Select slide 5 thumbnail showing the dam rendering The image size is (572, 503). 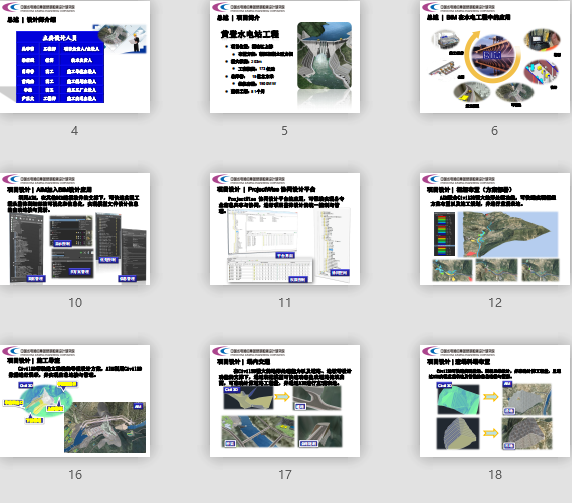pos(285,57)
